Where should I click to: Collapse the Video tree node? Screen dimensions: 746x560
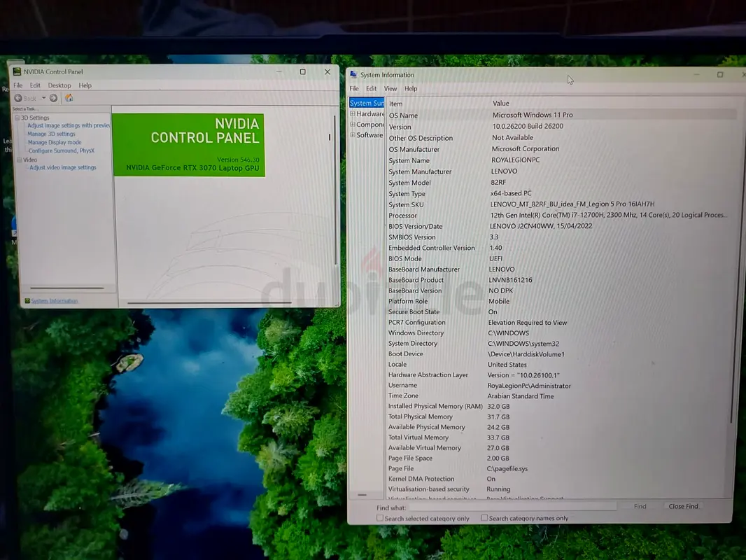coord(20,160)
